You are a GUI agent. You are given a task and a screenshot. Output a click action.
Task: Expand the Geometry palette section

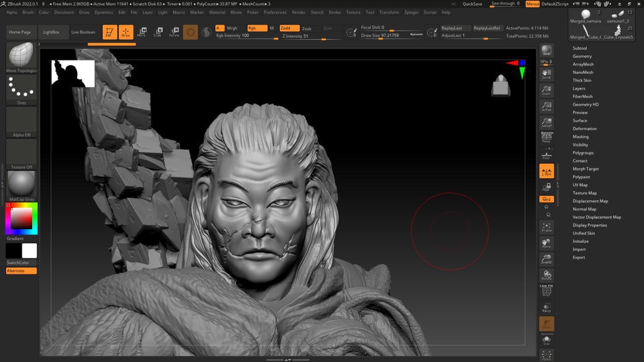582,56
